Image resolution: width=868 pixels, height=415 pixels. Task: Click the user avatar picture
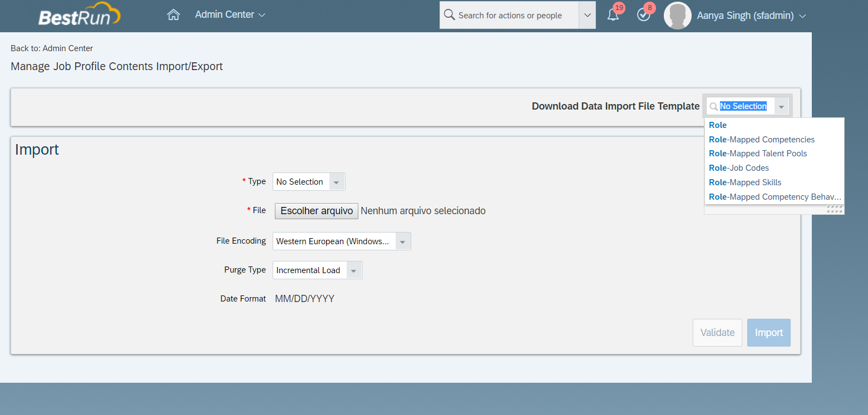[x=678, y=16]
